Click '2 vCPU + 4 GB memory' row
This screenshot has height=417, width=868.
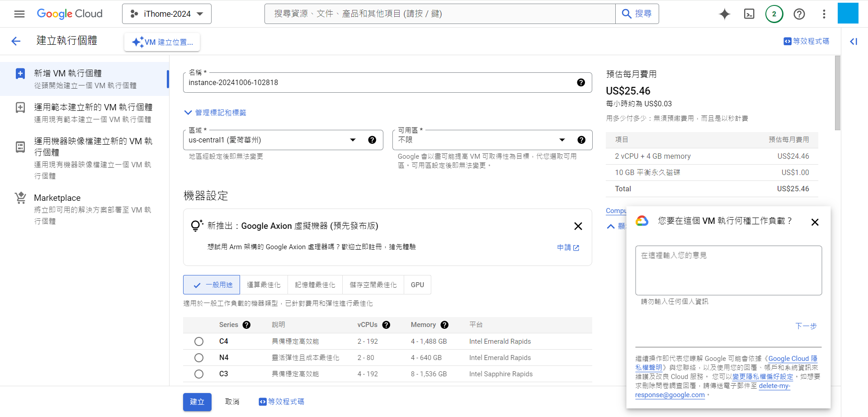pyautogui.click(x=712, y=156)
